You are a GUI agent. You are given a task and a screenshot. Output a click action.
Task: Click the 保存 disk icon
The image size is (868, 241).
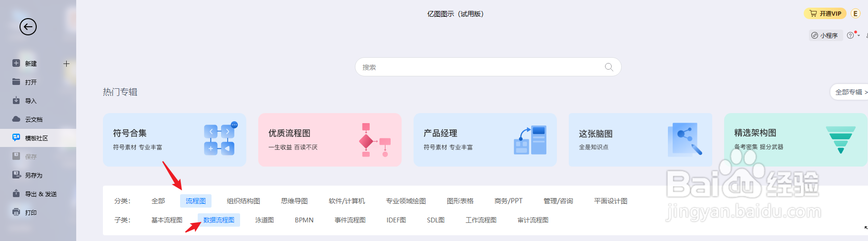[x=16, y=156]
